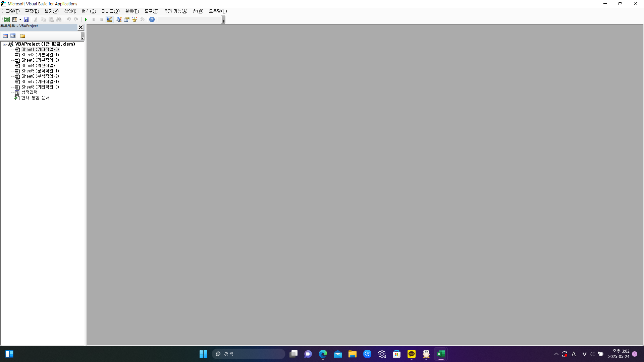Close the Project Explorer panel
Image resolution: width=644 pixels, height=362 pixels.
(x=80, y=27)
